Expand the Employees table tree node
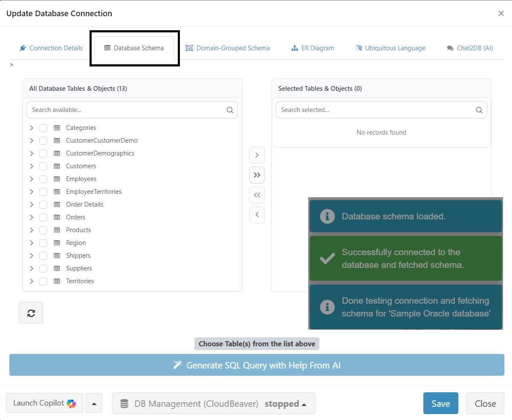 tap(31, 179)
